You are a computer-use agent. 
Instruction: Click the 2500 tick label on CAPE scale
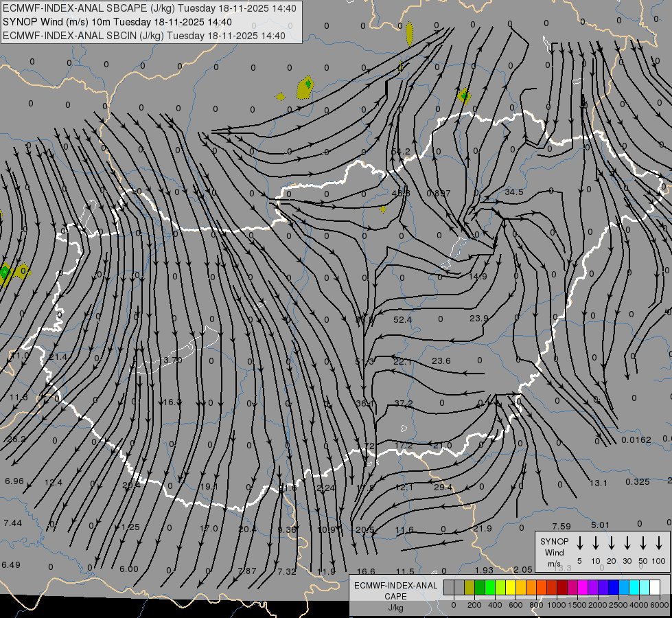click(618, 605)
